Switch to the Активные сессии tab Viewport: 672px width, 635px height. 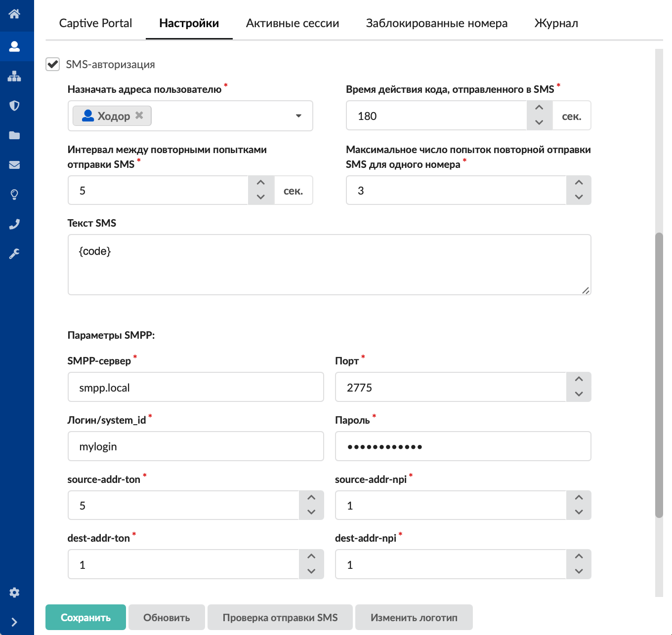(x=293, y=23)
